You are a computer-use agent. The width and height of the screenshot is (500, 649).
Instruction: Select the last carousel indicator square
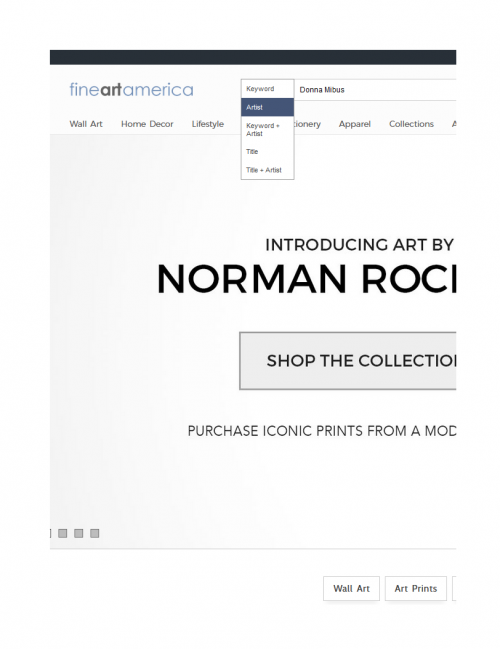pyautogui.click(x=95, y=533)
